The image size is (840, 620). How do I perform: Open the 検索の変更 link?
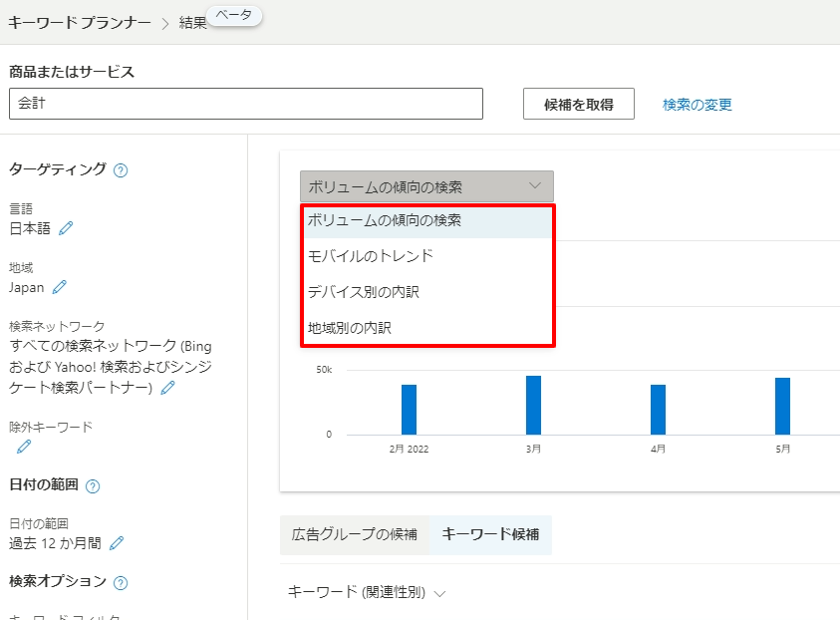[698, 105]
